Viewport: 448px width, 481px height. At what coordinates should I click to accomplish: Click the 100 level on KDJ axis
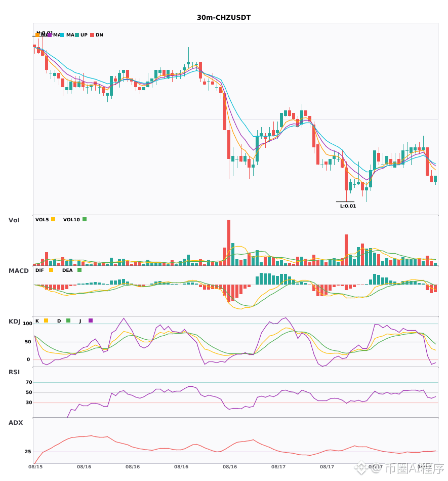(28, 324)
